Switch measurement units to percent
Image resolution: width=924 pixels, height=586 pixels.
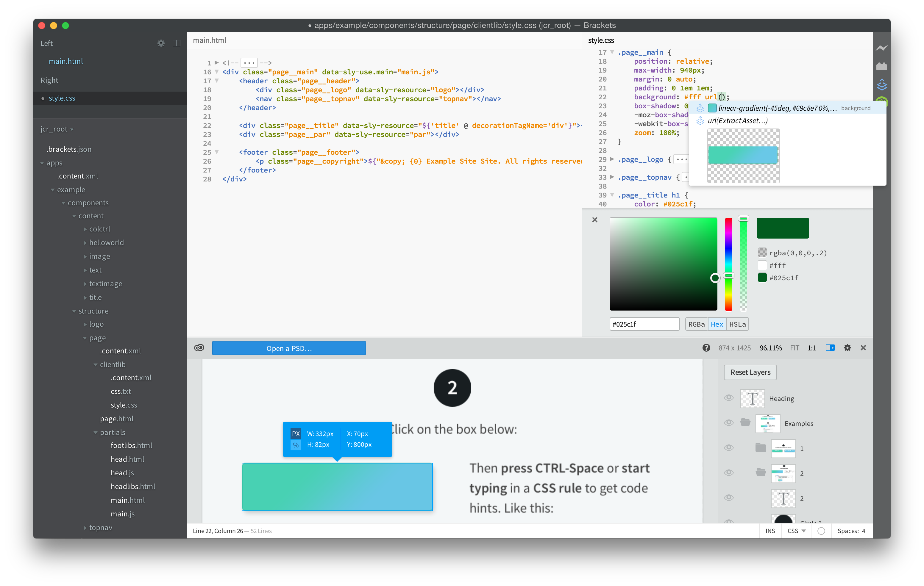pos(296,445)
